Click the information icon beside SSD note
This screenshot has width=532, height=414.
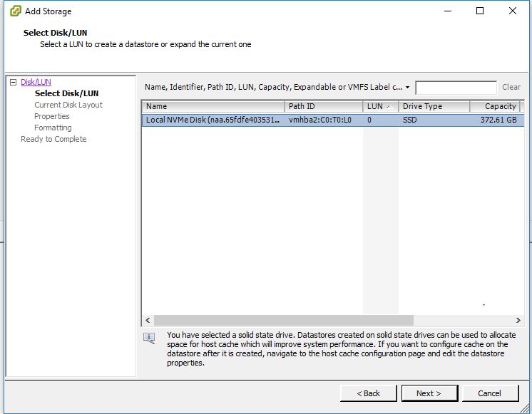pos(149,338)
